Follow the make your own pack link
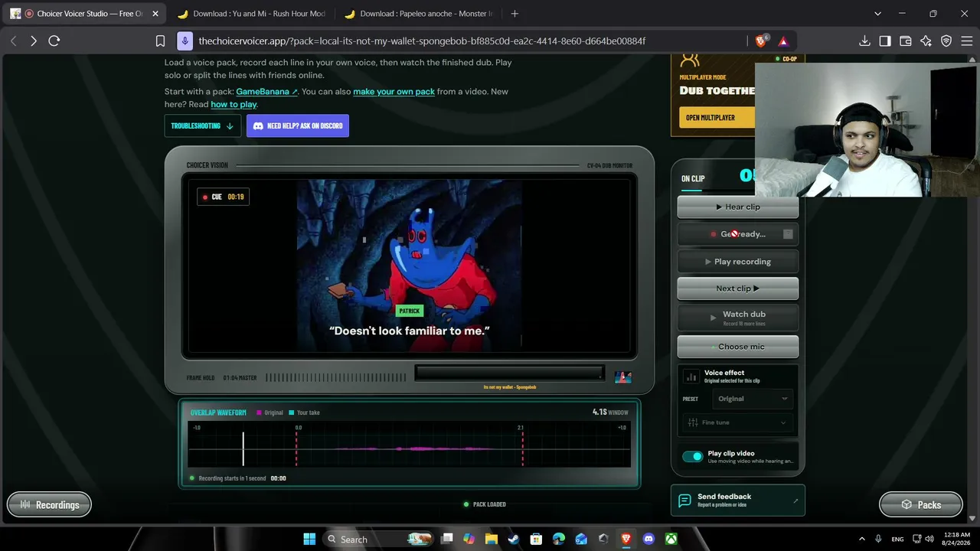Screen dimensions: 980x551 click(394, 92)
